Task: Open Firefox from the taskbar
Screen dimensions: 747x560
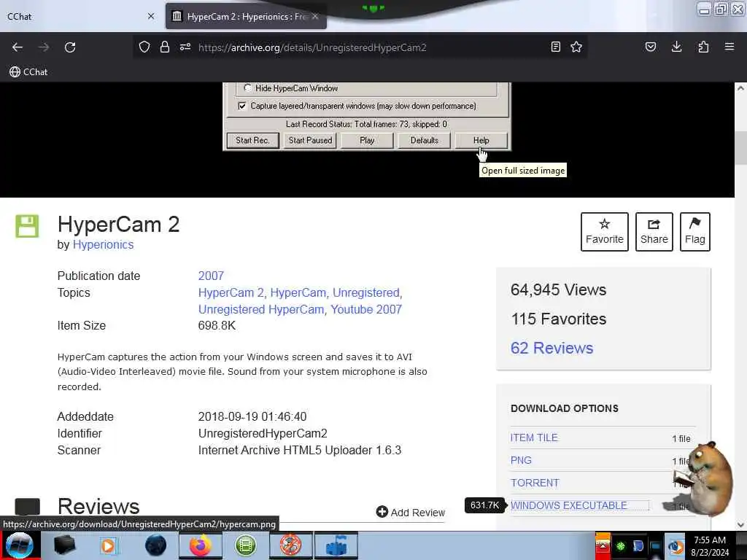Action: 201,545
